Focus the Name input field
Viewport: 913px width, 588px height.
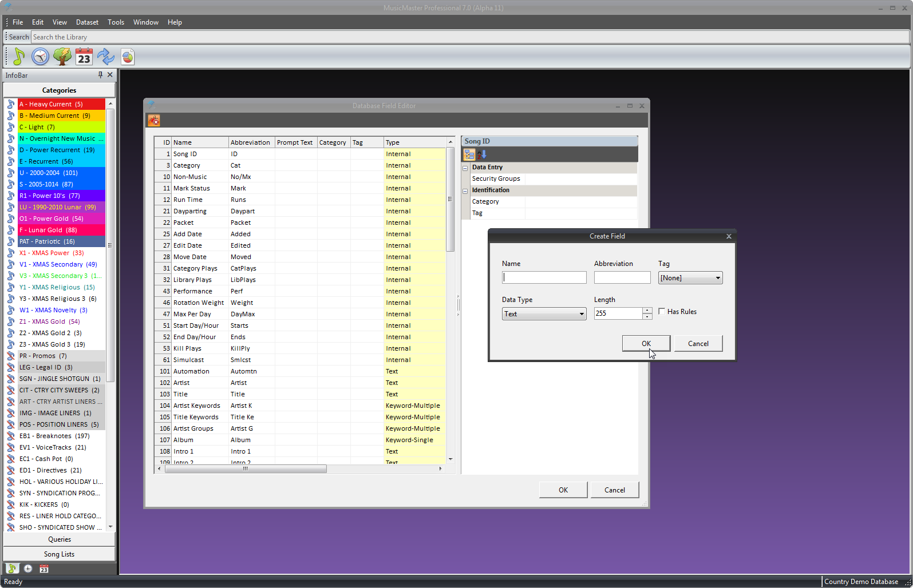tap(544, 277)
